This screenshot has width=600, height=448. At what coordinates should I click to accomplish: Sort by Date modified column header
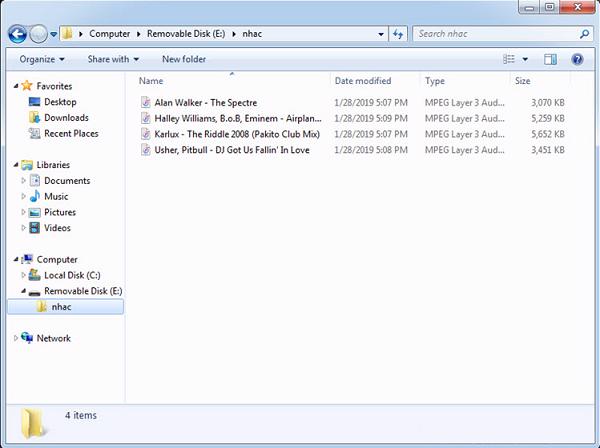(363, 81)
